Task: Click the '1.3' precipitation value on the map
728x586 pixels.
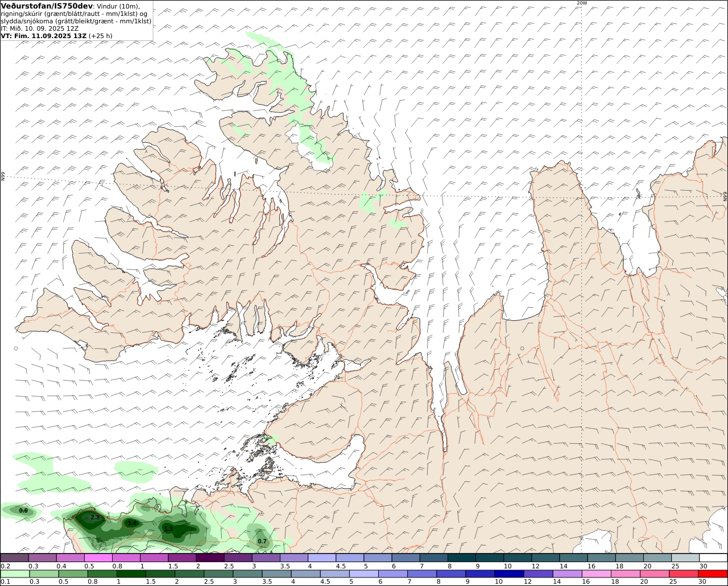Action: coord(168,529)
